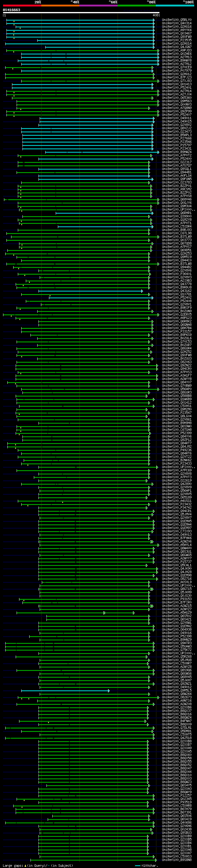Click the cyan alignment bar for UniRef100_P23535
Screen dimensions: 197x868
click(x=96, y=40)
